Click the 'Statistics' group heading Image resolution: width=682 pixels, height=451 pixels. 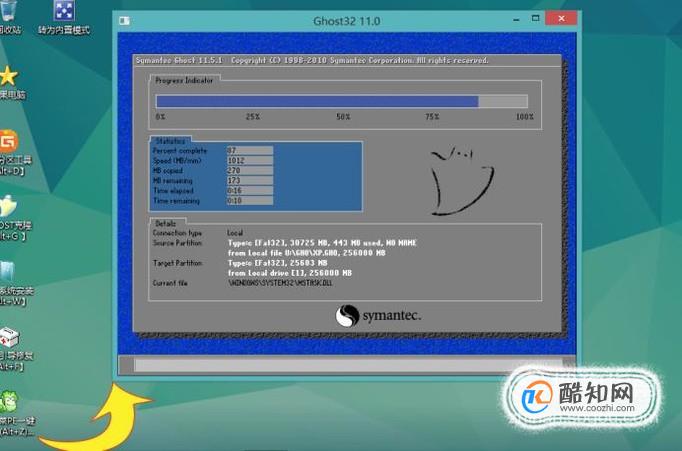coord(170,141)
